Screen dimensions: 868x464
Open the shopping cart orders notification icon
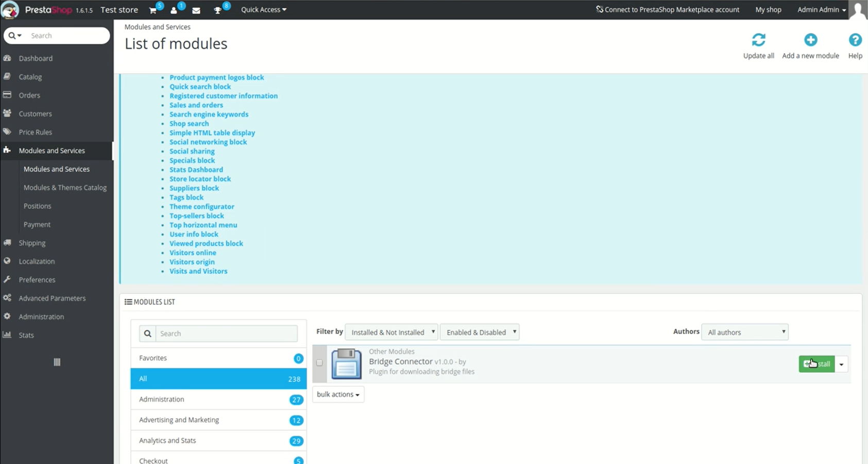pos(153,10)
